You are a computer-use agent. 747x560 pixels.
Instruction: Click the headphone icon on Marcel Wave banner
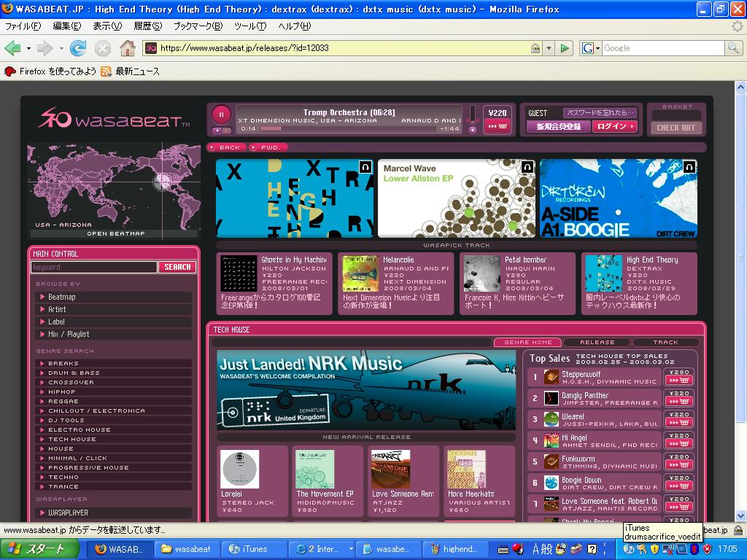527,167
